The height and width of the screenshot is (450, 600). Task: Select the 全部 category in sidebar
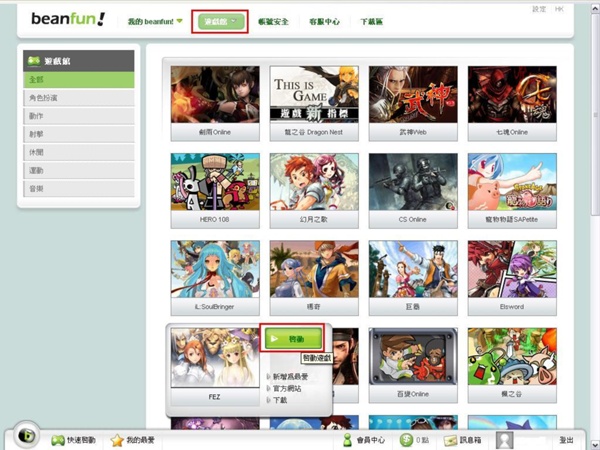79,80
